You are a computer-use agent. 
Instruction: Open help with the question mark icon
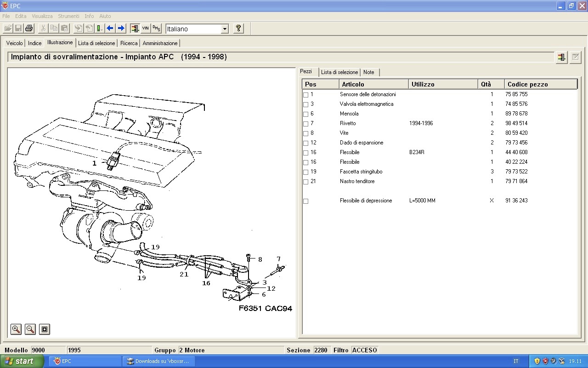click(238, 29)
